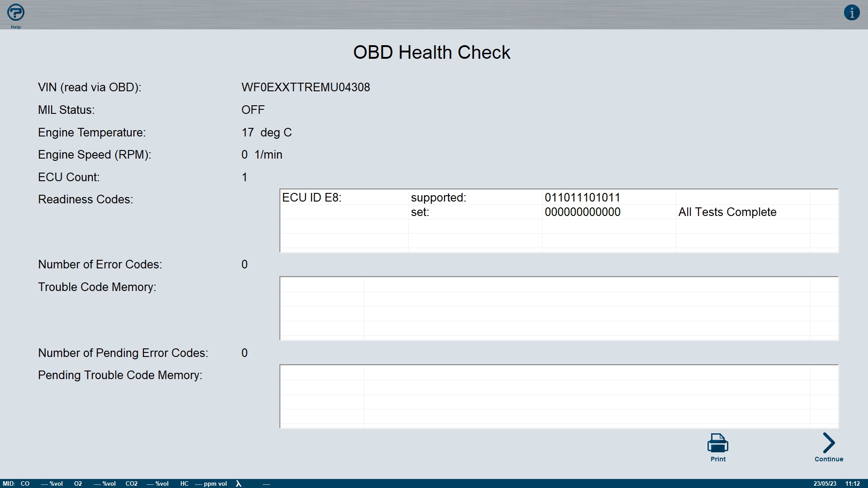The image size is (868, 488).
Task: Click the set code 000000000000 cell
Action: [582, 212]
